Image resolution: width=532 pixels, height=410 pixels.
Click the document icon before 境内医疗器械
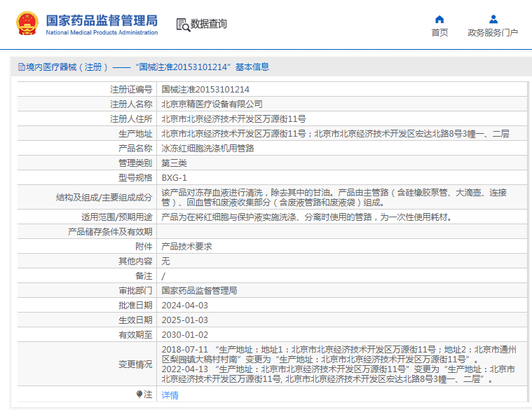click(22, 67)
